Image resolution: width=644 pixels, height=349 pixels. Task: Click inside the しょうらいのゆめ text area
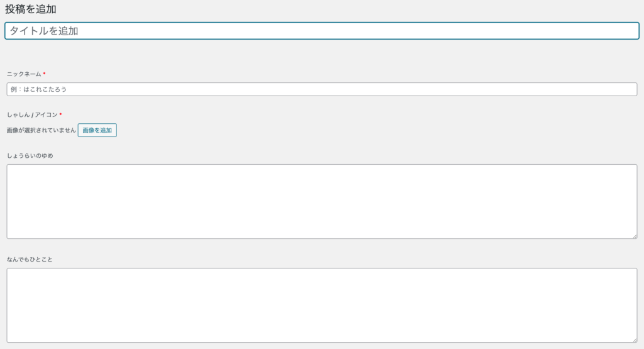(321, 201)
